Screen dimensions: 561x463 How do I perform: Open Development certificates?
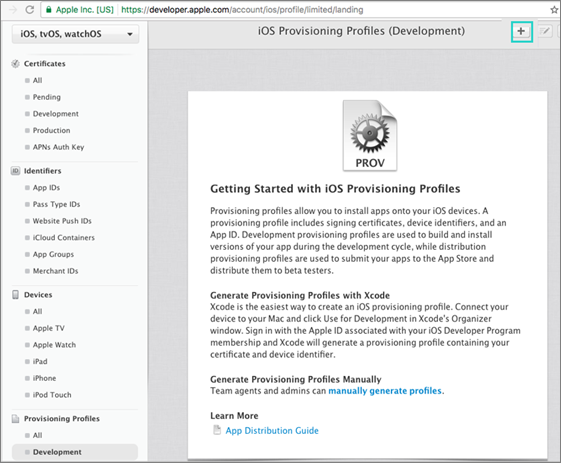pyautogui.click(x=56, y=114)
